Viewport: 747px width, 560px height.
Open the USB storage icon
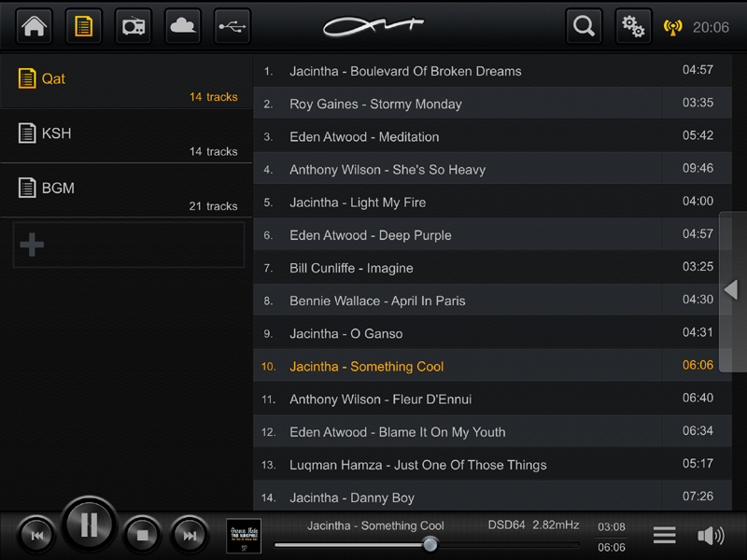[233, 26]
